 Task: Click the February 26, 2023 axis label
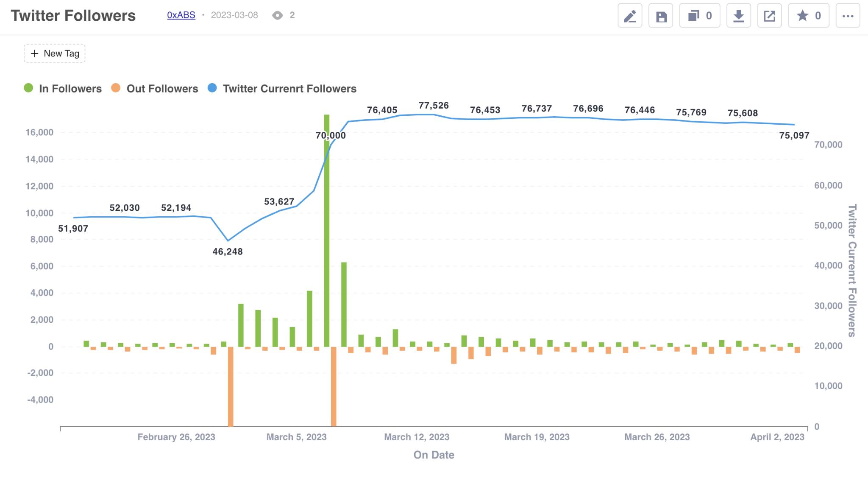[x=176, y=437]
